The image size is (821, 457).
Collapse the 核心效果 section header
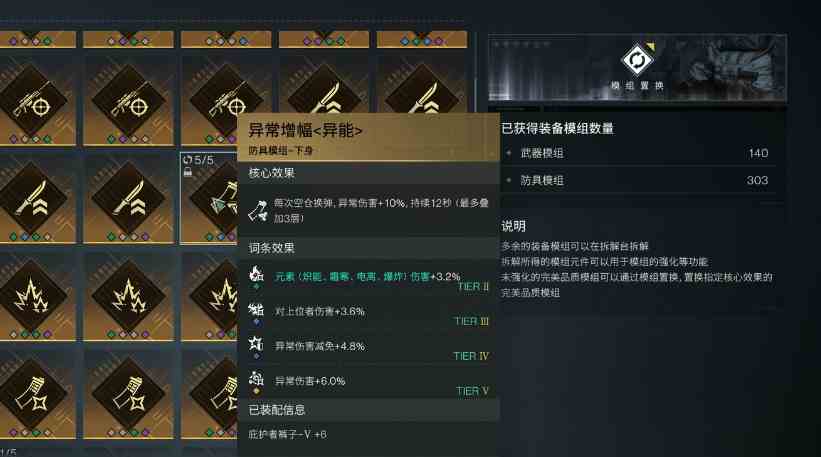pyautogui.click(x=368, y=173)
